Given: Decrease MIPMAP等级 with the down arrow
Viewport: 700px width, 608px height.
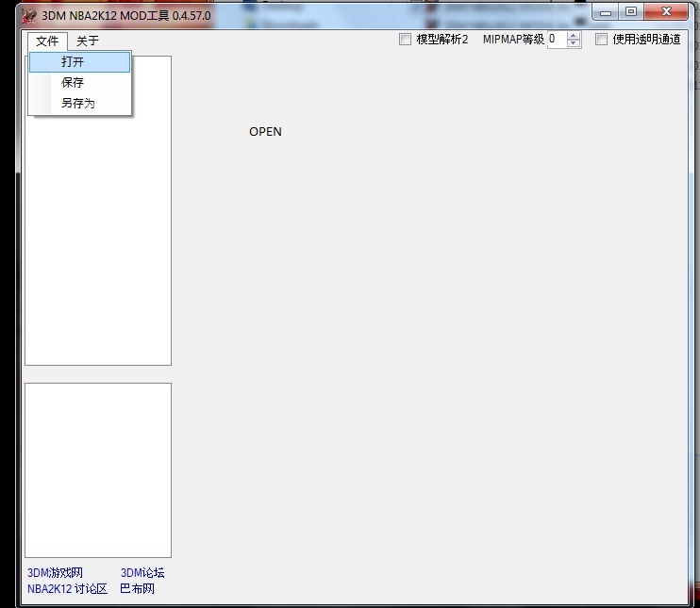Looking at the screenshot, I should 574,43.
